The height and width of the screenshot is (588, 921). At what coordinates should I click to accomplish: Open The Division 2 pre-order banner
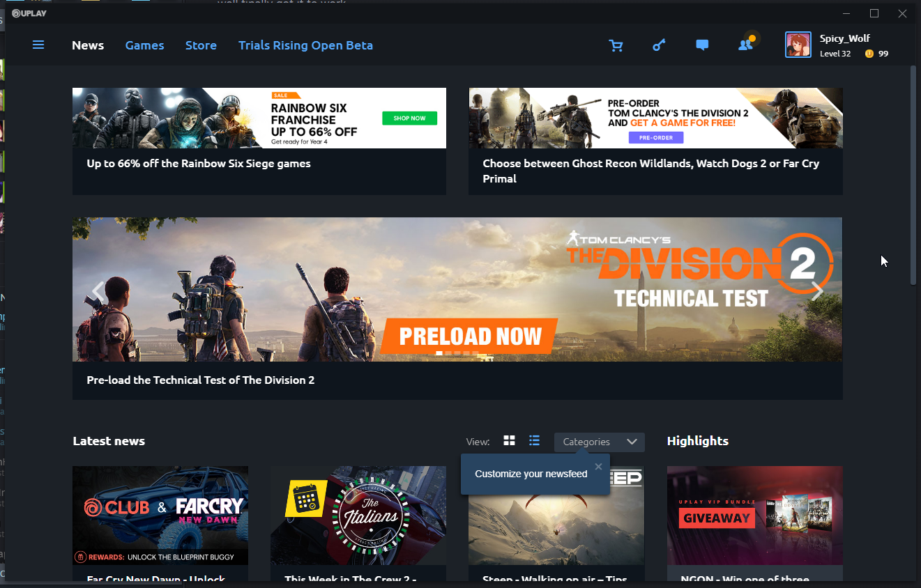(656, 118)
